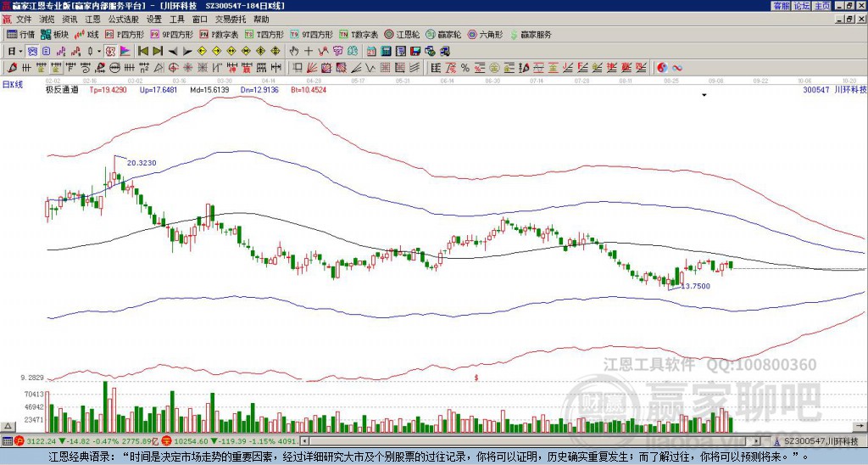
Task: Select the hand pan tool
Action: tap(294, 52)
